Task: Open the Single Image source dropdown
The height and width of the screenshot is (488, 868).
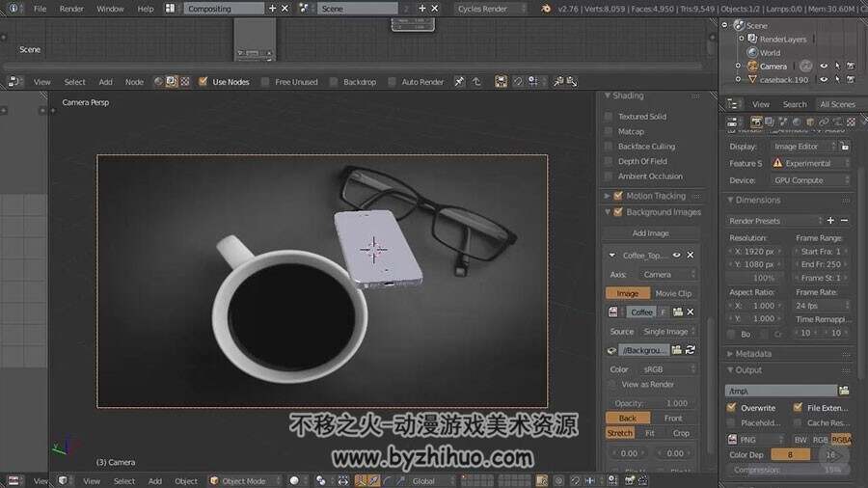Action: pos(668,332)
